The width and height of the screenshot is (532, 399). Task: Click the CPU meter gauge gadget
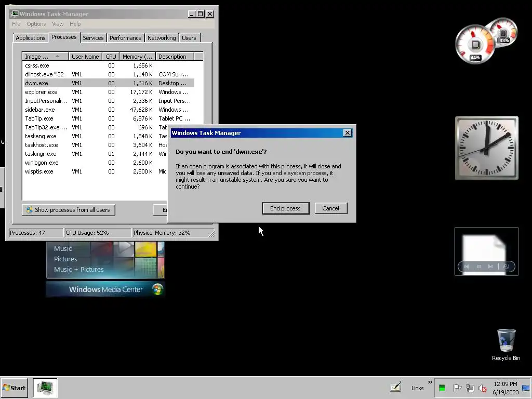[x=475, y=45]
